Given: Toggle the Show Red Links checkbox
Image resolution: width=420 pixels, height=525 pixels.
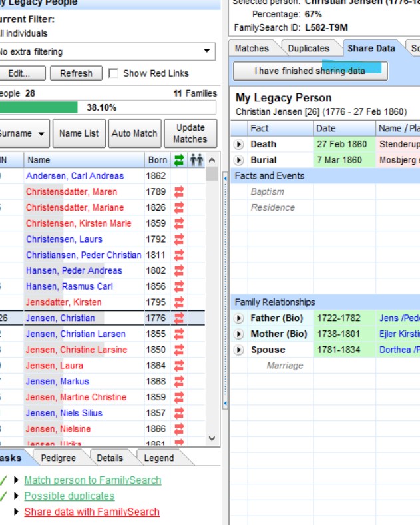Looking at the screenshot, I should [113, 73].
